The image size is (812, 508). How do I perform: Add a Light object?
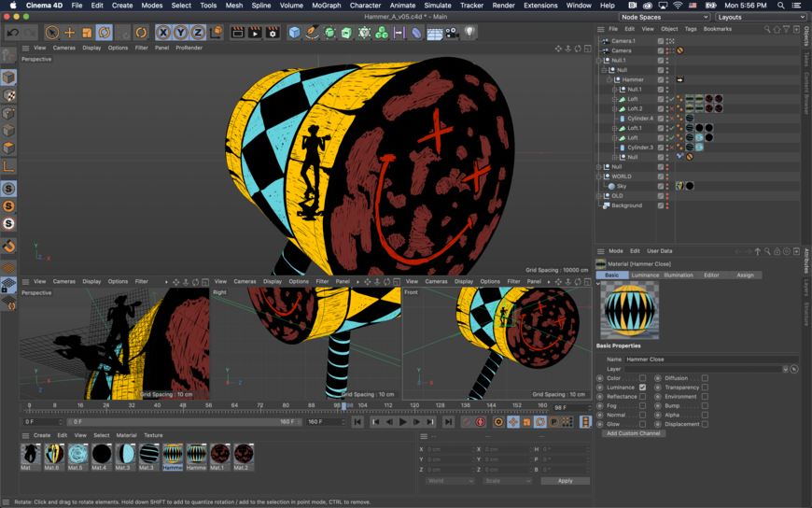click(469, 33)
